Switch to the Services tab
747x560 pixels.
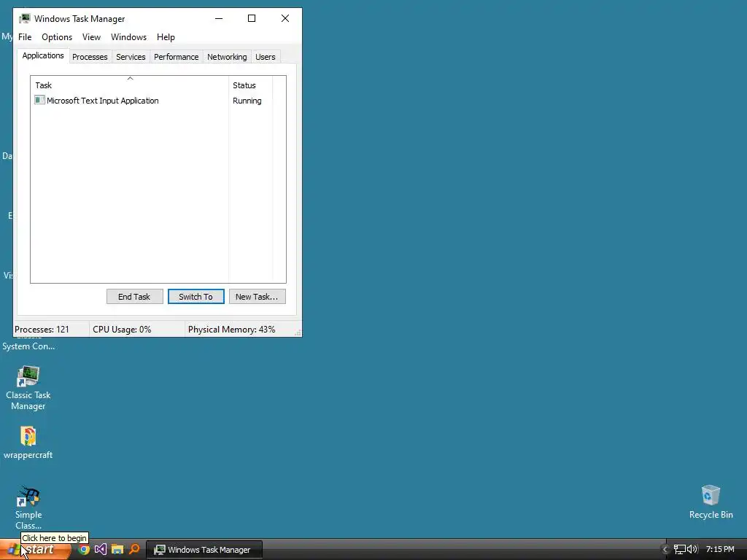131,57
